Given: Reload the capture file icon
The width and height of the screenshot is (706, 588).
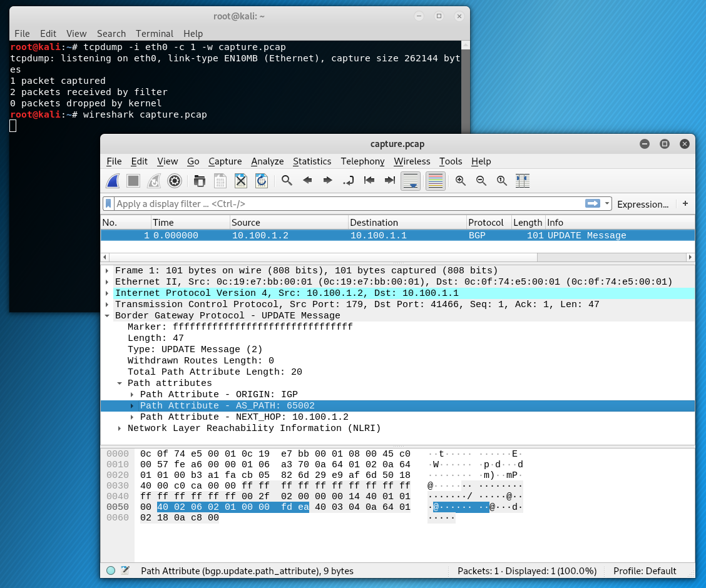Looking at the screenshot, I should (262, 181).
